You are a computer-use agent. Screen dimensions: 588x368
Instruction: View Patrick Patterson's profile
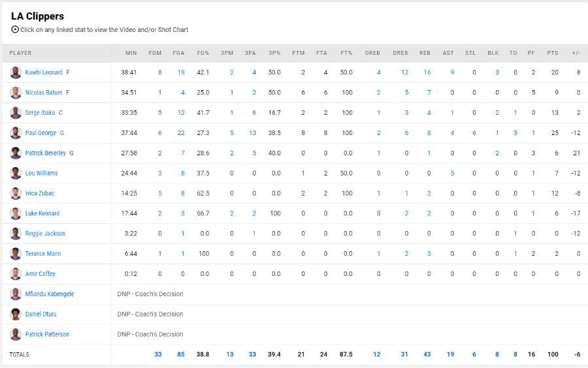[47, 334]
